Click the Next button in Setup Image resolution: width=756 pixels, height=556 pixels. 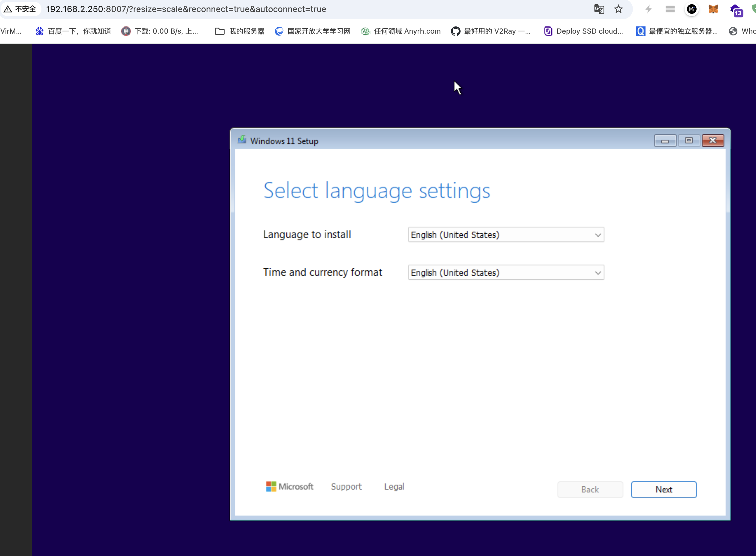pyautogui.click(x=664, y=489)
